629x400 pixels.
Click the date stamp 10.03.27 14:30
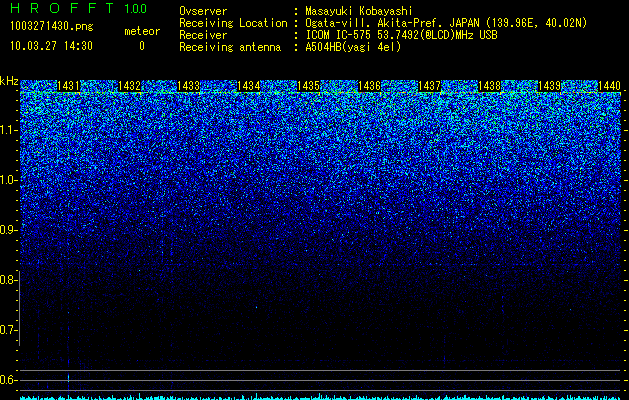click(51, 46)
